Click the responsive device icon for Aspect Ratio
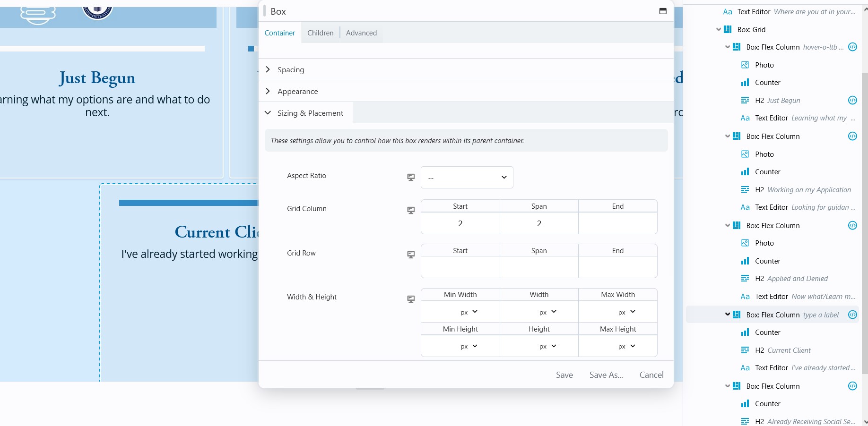Image resolution: width=868 pixels, height=426 pixels. (x=411, y=177)
